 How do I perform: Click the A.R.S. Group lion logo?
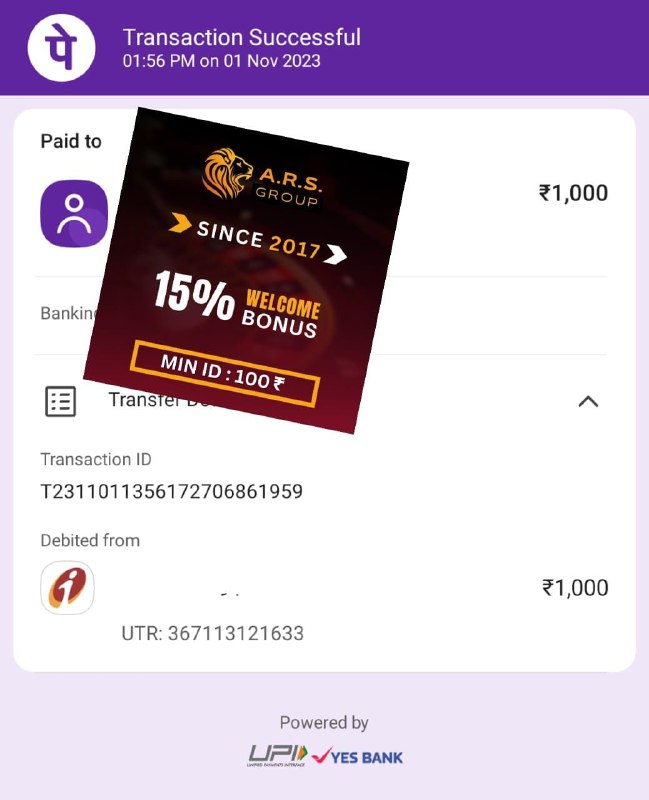pos(227,173)
